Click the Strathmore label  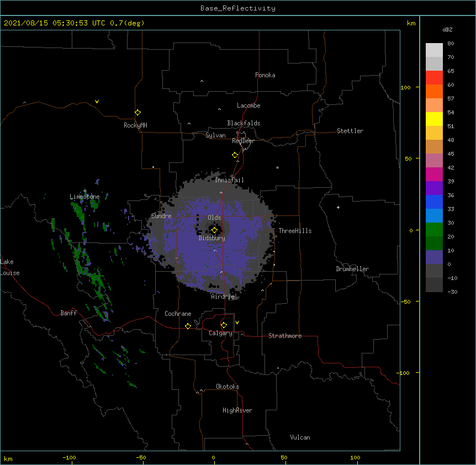[x=285, y=336]
